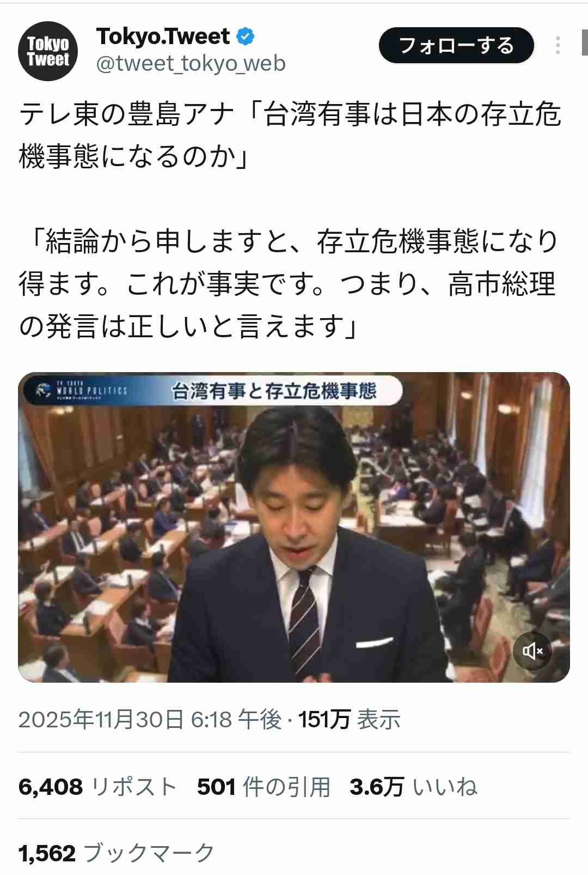This screenshot has width=588, height=875.
Task: Unmute the video with speaker icon
Action: tap(532, 651)
